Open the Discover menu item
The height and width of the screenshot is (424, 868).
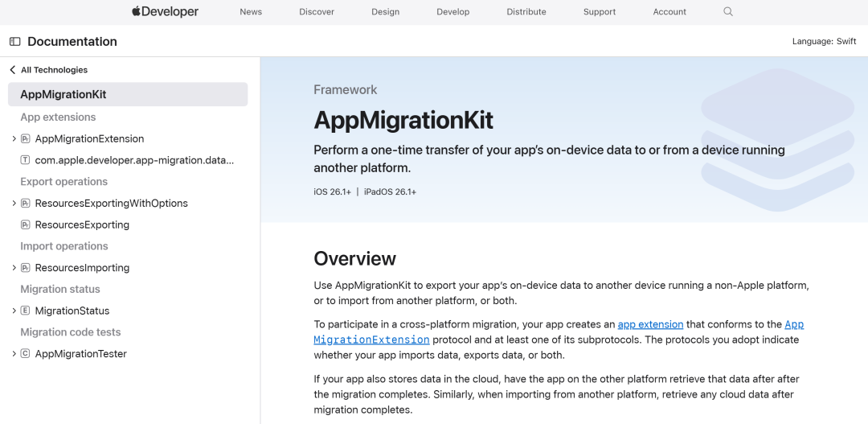[x=317, y=12]
